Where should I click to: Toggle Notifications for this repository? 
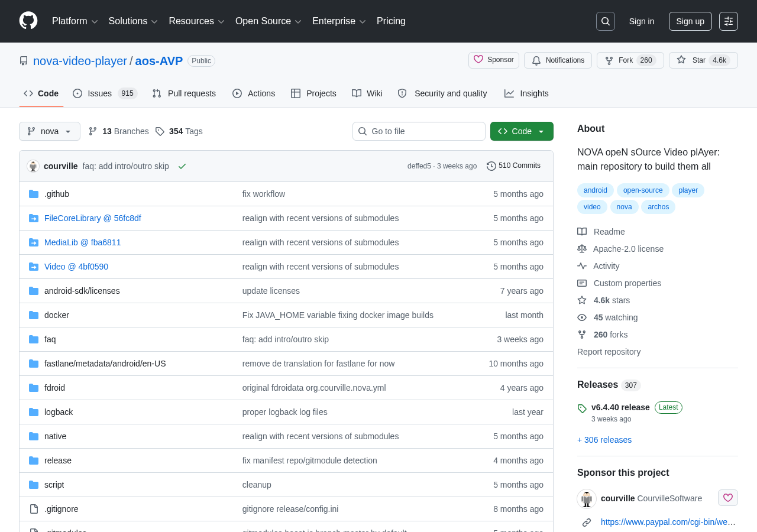558,60
